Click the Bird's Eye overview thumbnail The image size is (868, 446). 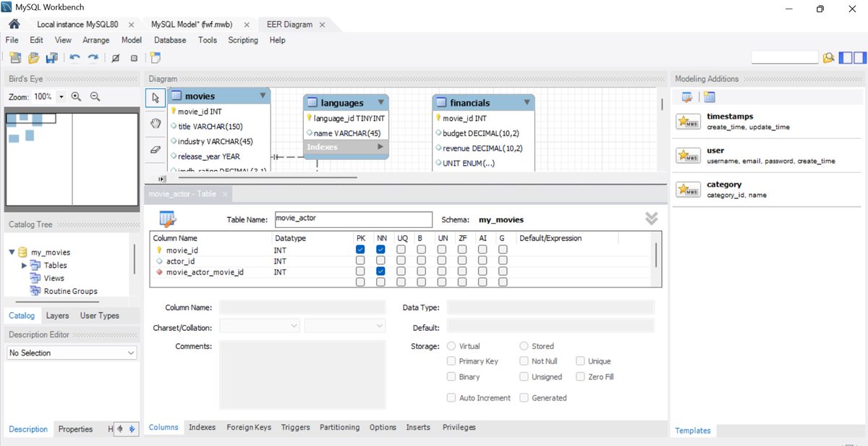72,159
